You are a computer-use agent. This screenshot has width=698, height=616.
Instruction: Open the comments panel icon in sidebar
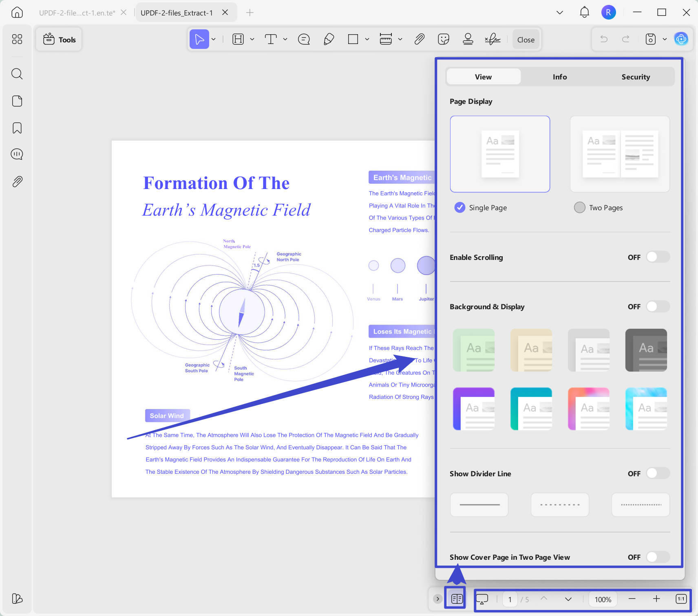[x=17, y=154]
